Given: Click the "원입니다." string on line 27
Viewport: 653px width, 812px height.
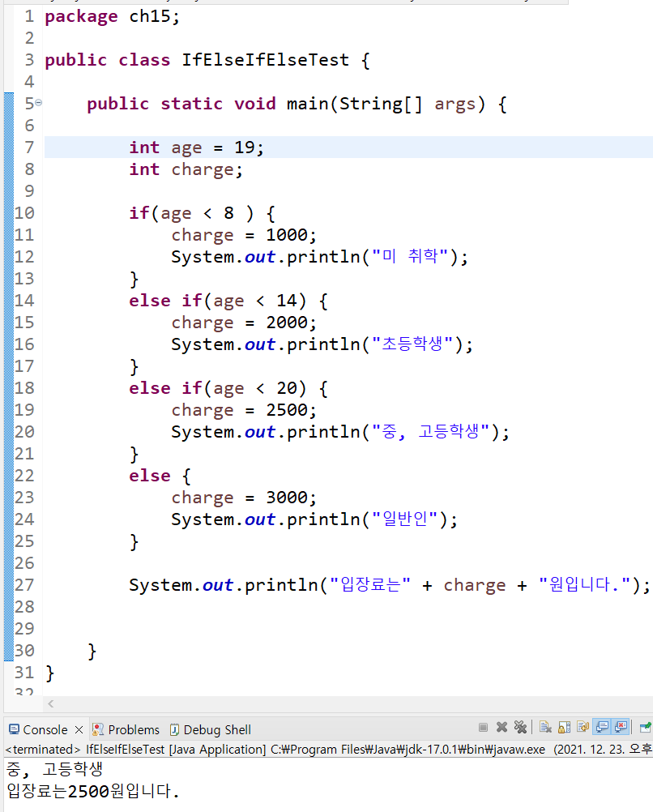Looking at the screenshot, I should 585,584.
